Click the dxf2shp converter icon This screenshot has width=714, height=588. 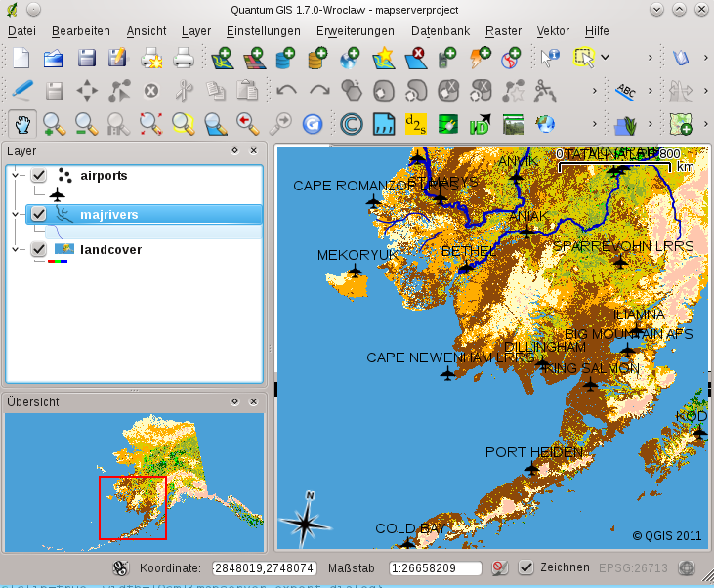[416, 124]
